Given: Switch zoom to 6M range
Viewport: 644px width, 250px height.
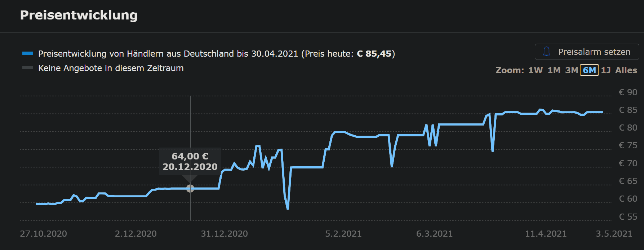Looking at the screenshot, I should point(589,70).
